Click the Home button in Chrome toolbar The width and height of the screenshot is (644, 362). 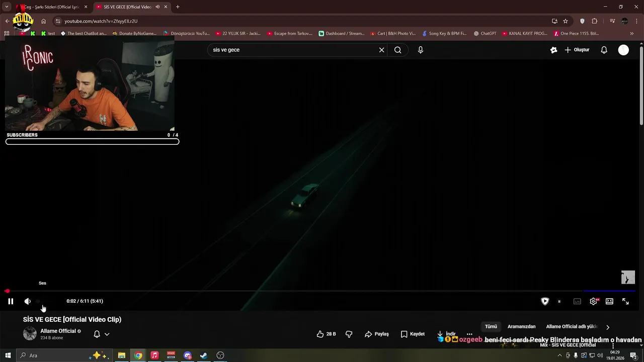point(44,21)
